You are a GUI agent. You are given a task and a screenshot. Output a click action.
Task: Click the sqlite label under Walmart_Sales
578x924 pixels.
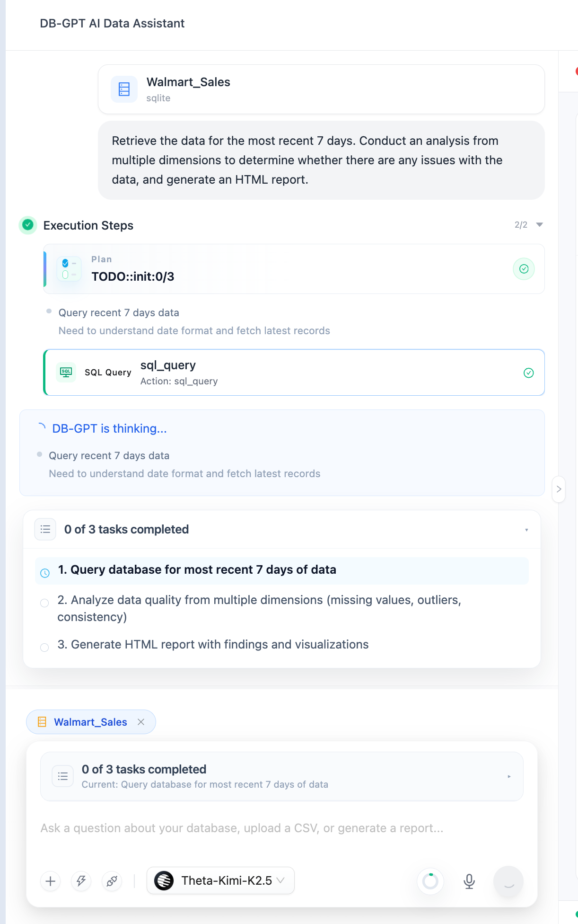tap(158, 98)
